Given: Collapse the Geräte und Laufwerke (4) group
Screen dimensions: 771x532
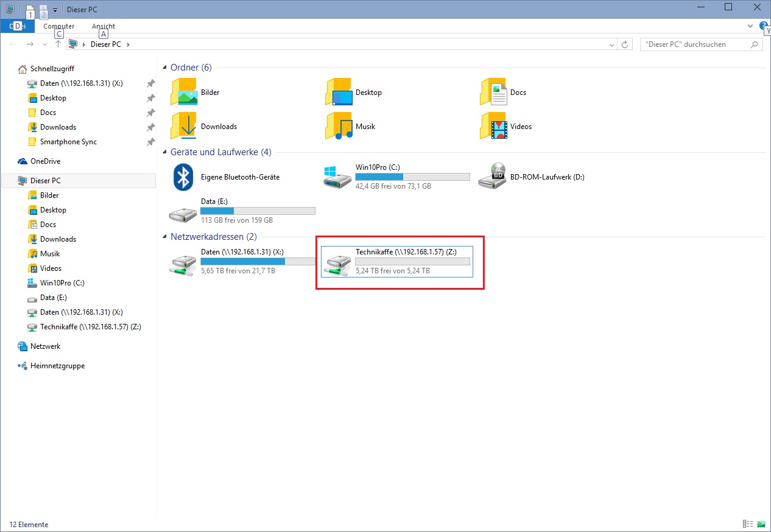Looking at the screenshot, I should pyautogui.click(x=164, y=152).
